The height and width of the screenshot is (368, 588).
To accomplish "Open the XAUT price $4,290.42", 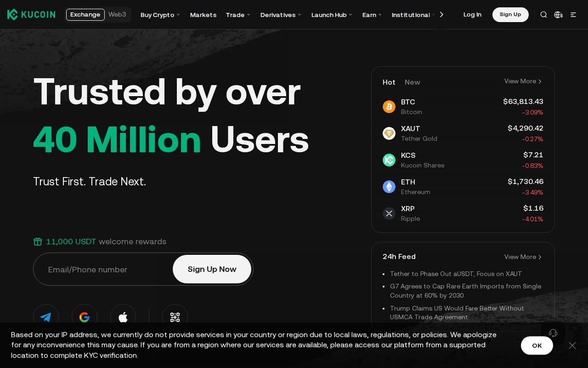I will (x=526, y=128).
